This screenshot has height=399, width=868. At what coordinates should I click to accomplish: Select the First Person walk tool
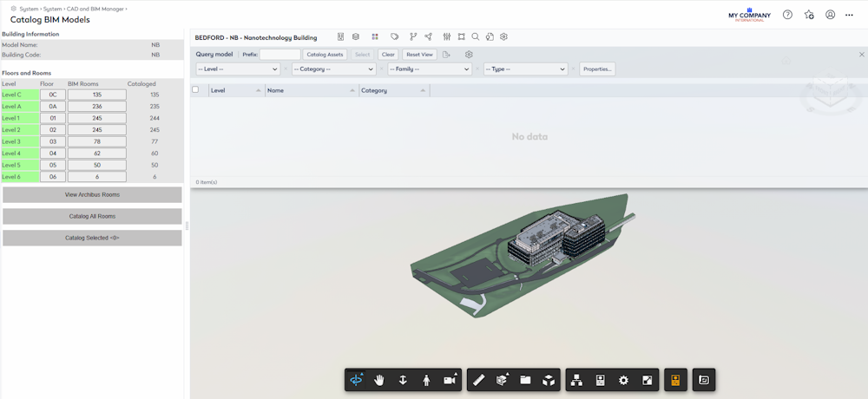coord(426,380)
